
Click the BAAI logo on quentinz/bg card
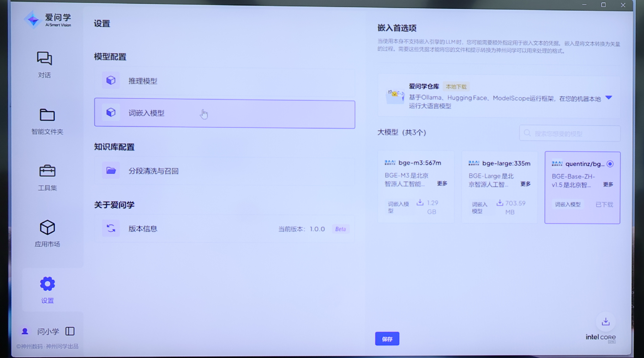[x=557, y=164]
